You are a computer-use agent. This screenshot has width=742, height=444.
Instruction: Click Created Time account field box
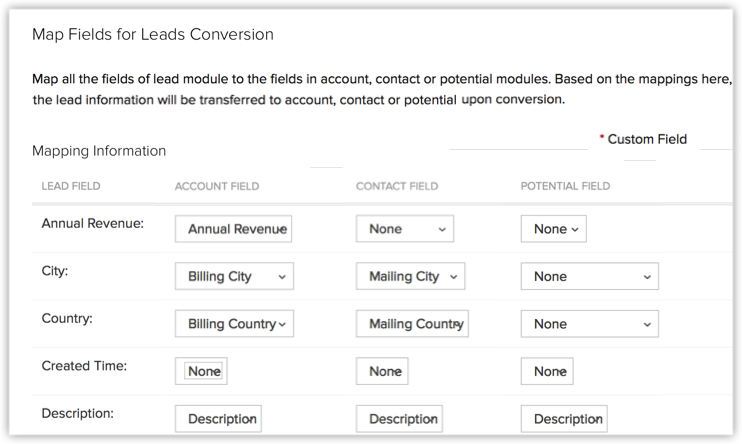(x=203, y=371)
